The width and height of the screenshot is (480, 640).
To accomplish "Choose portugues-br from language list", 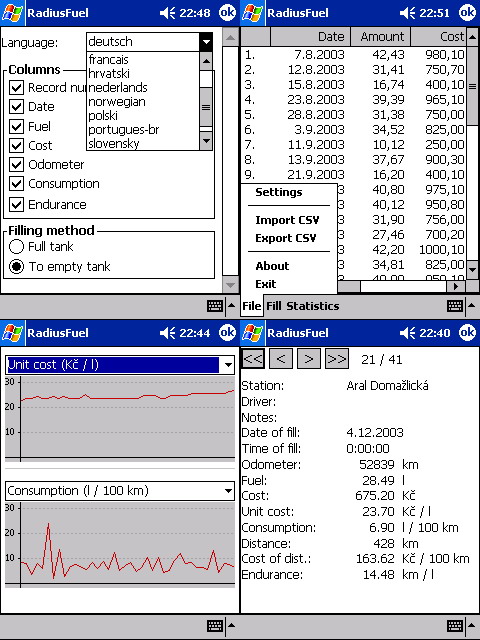I will [x=143, y=129].
